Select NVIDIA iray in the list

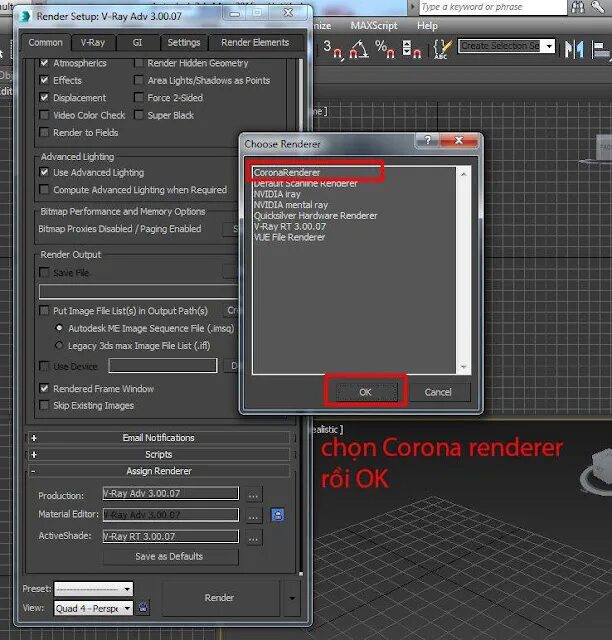click(277, 194)
